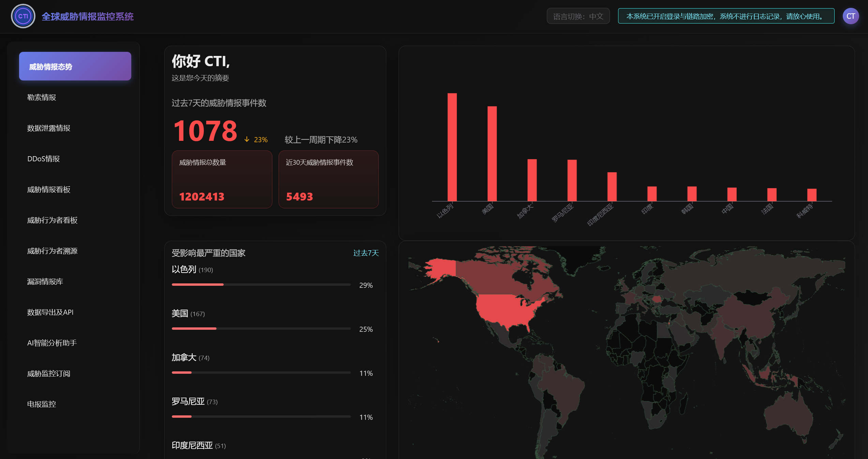Open DDoS情报 section
Image resolution: width=868 pixels, height=459 pixels.
pos(44,159)
